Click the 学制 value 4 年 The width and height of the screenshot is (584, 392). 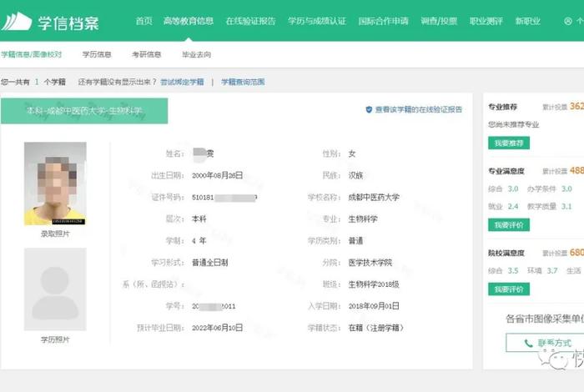point(199,240)
